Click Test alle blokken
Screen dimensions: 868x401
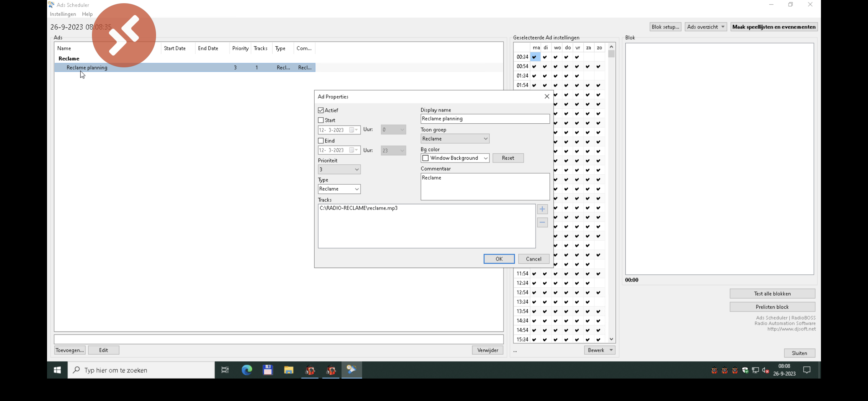point(772,293)
